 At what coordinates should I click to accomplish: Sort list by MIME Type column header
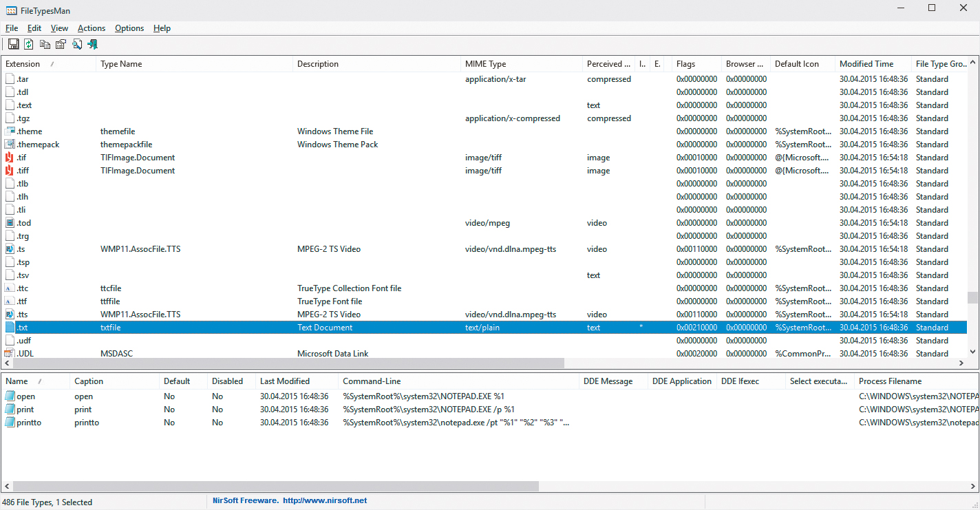(485, 64)
